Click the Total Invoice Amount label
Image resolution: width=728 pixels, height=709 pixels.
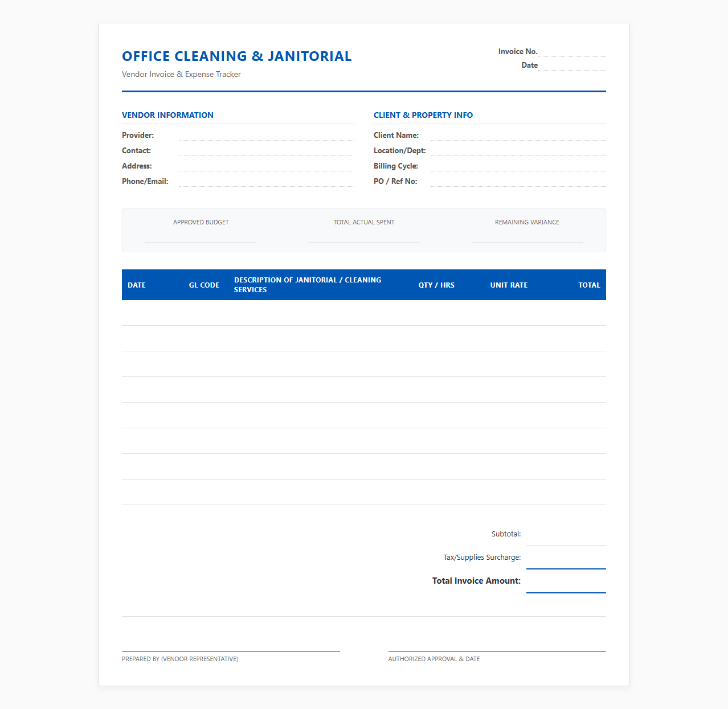pyautogui.click(x=476, y=581)
